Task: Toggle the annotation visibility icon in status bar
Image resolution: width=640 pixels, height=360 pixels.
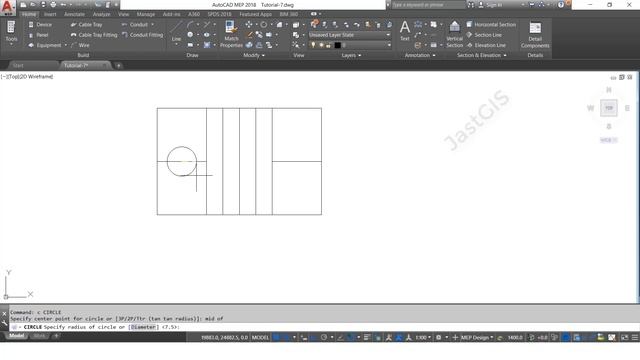Action: pos(389,337)
